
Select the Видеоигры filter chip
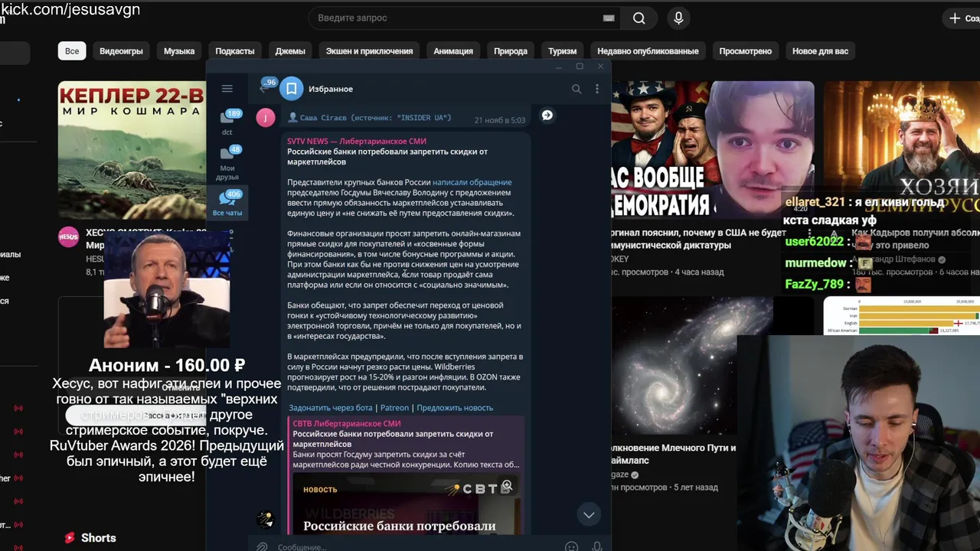coord(121,51)
